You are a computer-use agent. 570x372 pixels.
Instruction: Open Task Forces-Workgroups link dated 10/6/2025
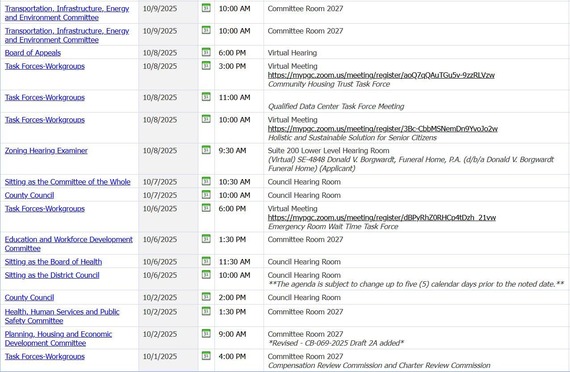click(45, 209)
